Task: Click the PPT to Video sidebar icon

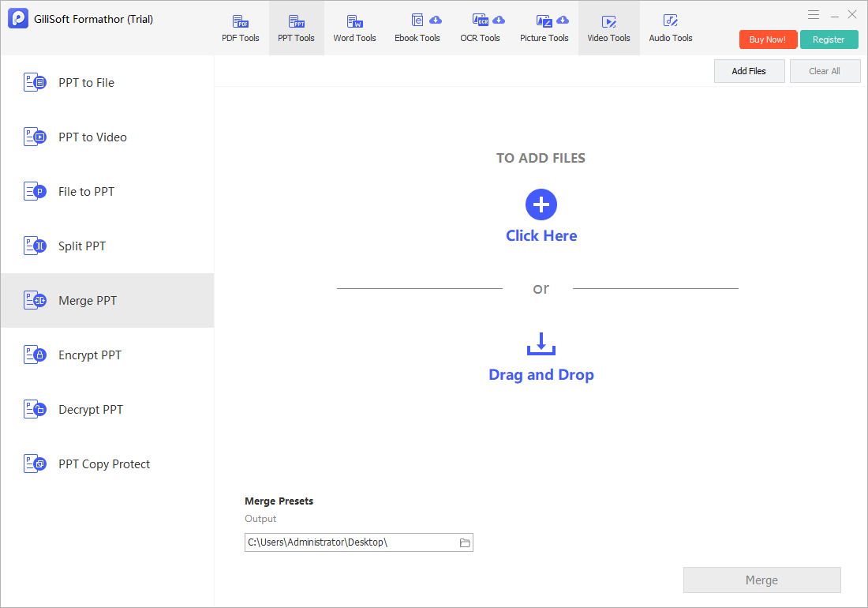Action: click(35, 137)
